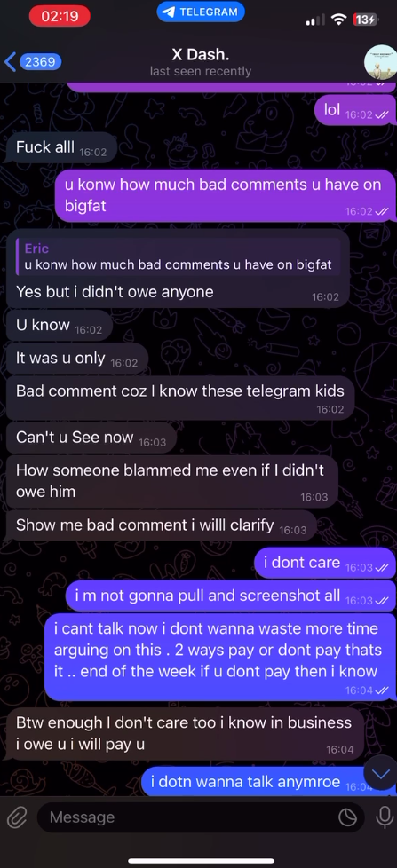Tap the back arrow with 2369 unread badge
Viewport: 397px width, 868px height.
point(32,61)
